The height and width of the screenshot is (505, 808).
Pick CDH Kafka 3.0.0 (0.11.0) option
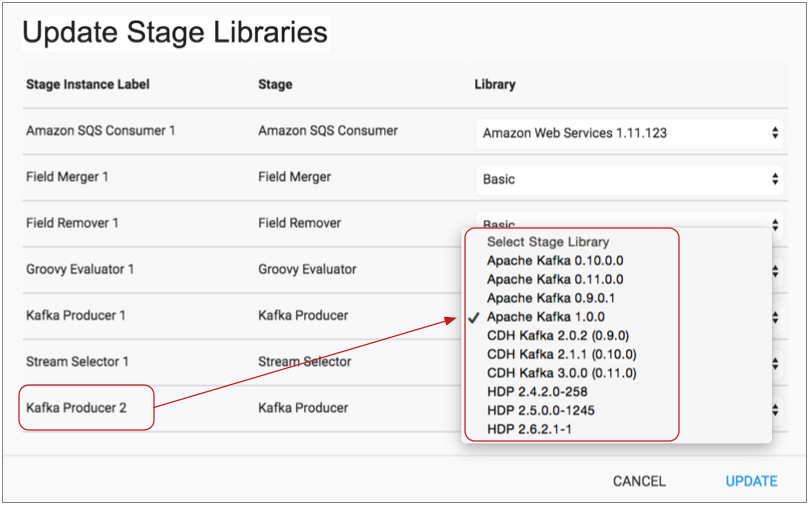[x=561, y=373]
